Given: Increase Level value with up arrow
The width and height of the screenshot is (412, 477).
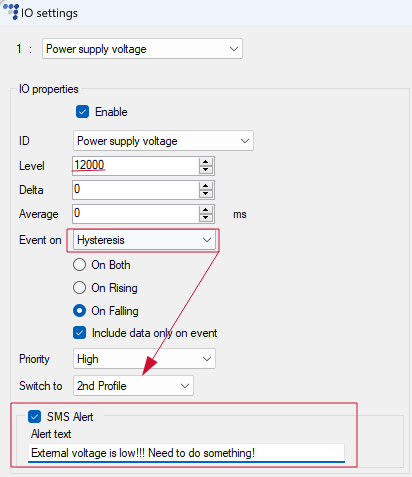Looking at the screenshot, I should coord(206,162).
